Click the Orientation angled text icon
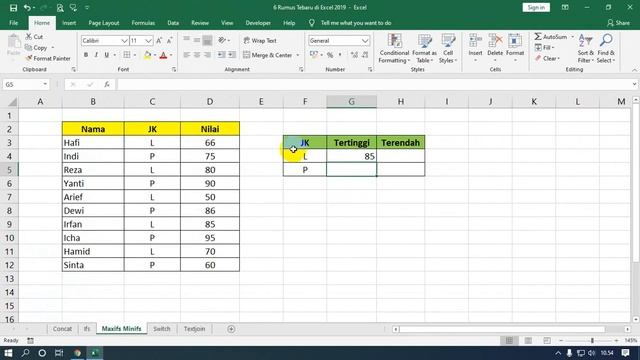Viewport: 640px width, 360px height. tap(222, 40)
